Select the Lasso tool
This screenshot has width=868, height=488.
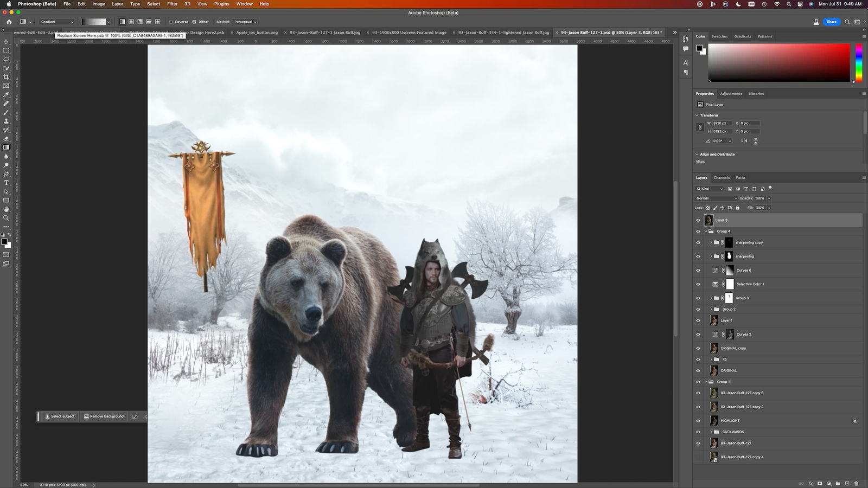coord(7,59)
